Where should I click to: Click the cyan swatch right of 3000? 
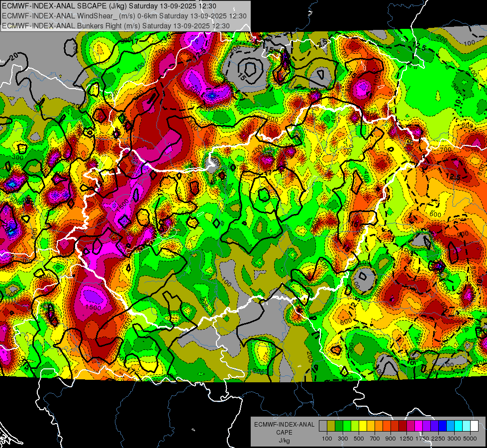459,426
